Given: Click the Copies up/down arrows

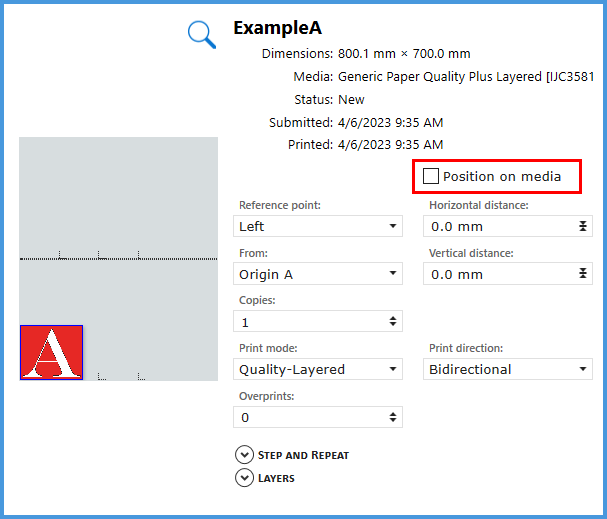Looking at the screenshot, I should tap(393, 322).
